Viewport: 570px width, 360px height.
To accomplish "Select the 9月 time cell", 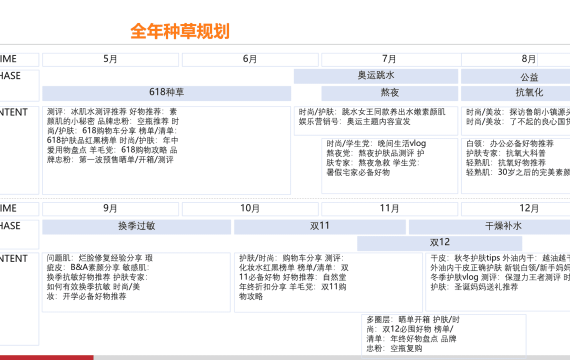I will coord(111,209).
